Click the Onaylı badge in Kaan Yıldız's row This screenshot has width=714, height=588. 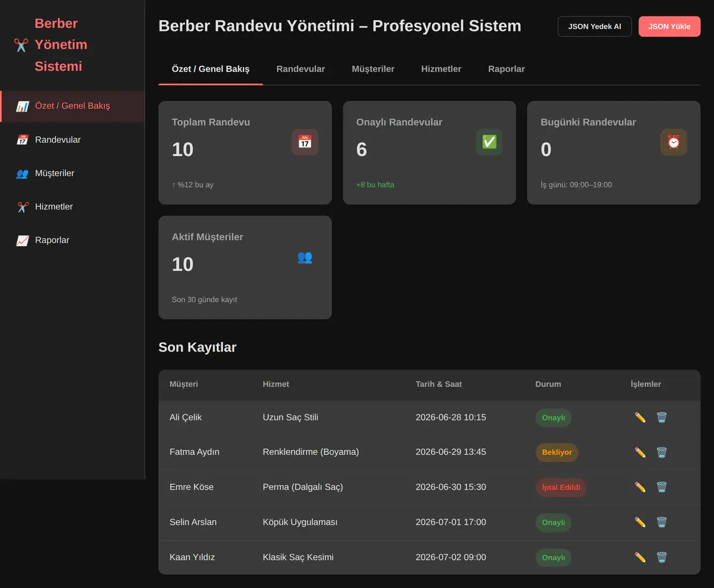553,557
